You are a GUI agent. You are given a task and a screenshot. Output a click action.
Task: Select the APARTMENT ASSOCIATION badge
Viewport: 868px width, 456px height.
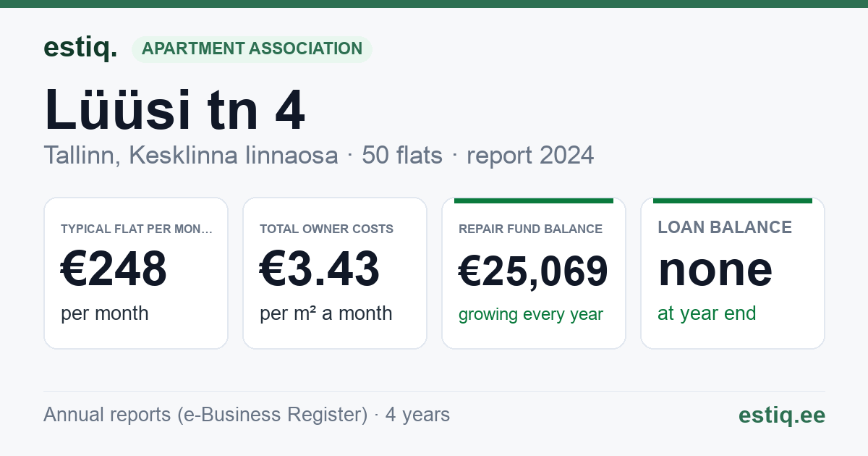click(252, 49)
